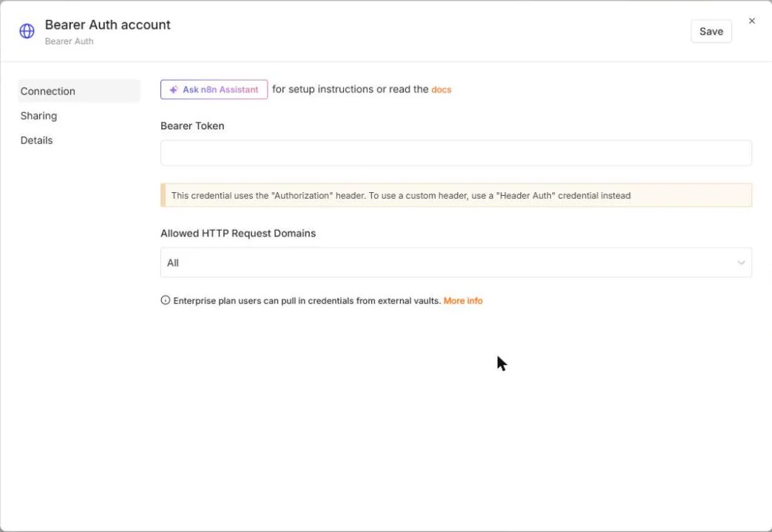The image size is (772, 532).
Task: Click the Allowed HTTP Request Domains label
Action: point(238,233)
